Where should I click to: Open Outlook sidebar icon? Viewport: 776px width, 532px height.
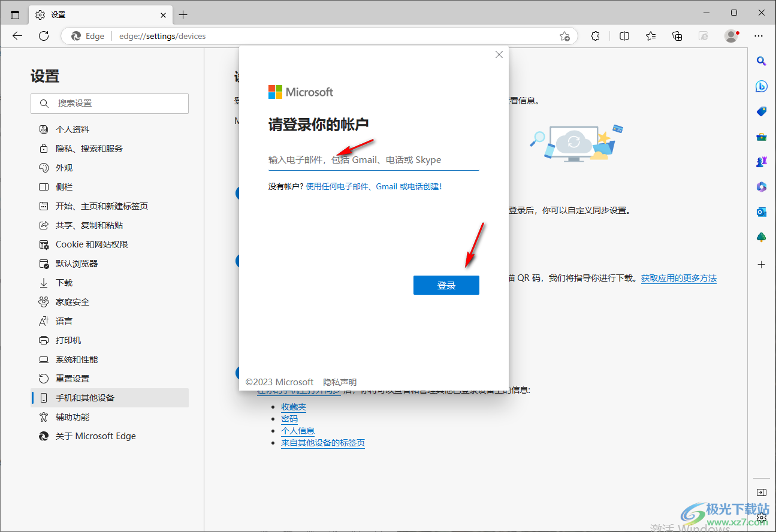(x=761, y=212)
